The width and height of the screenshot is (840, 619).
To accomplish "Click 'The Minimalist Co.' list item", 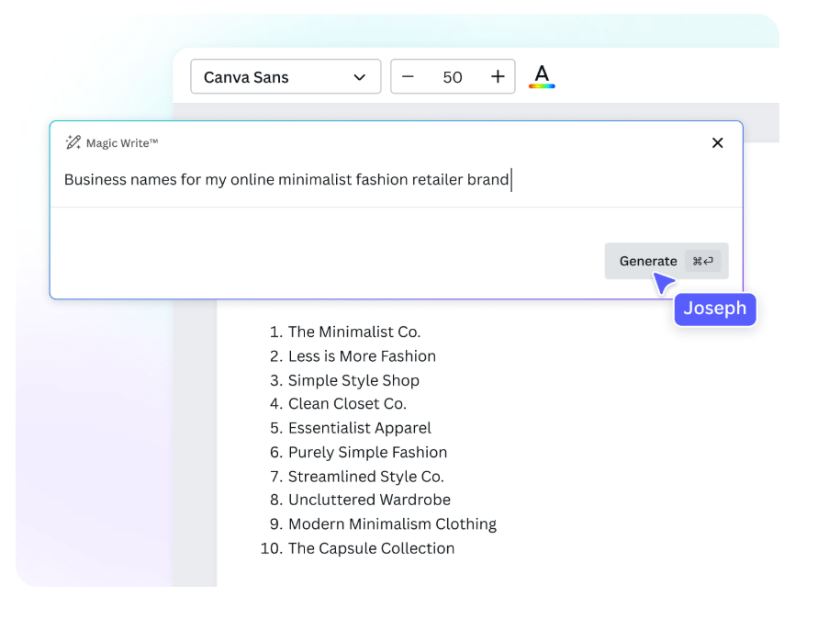I will tap(354, 332).
